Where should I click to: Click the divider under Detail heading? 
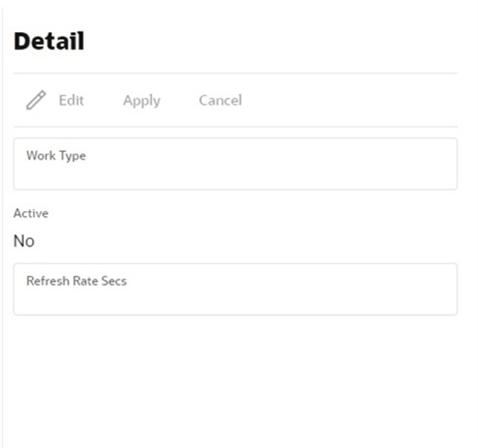coord(235,73)
